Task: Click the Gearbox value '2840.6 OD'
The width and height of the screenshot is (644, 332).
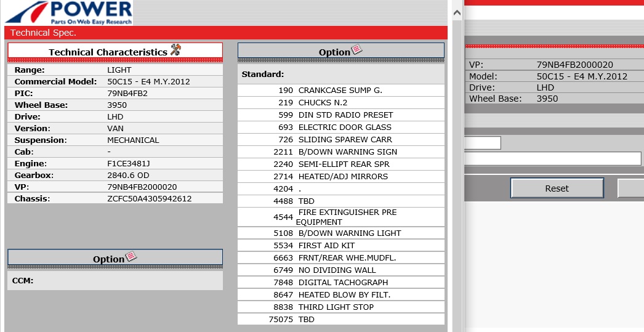Action: (128, 175)
